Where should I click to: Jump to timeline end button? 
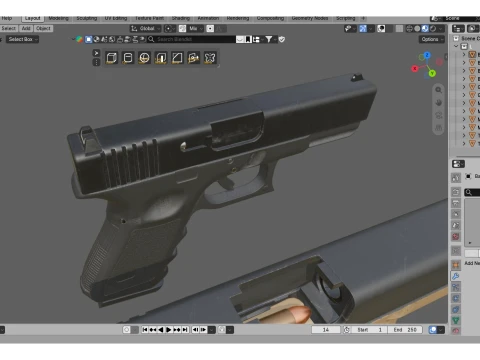pyautogui.click(x=185, y=330)
